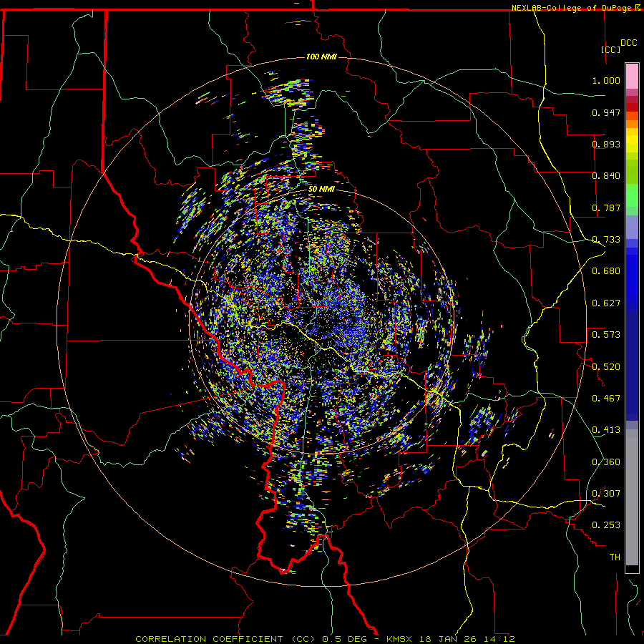Image resolution: width=644 pixels, height=644 pixels.
Task: Select the 0.360 legend value
Action: pyautogui.click(x=606, y=462)
